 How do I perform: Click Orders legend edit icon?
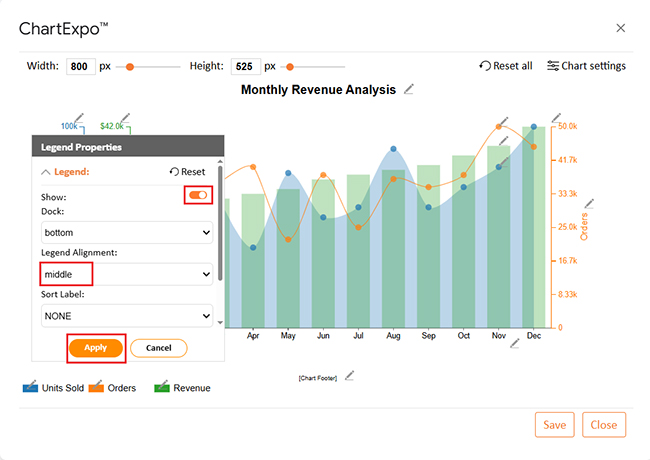97,387
